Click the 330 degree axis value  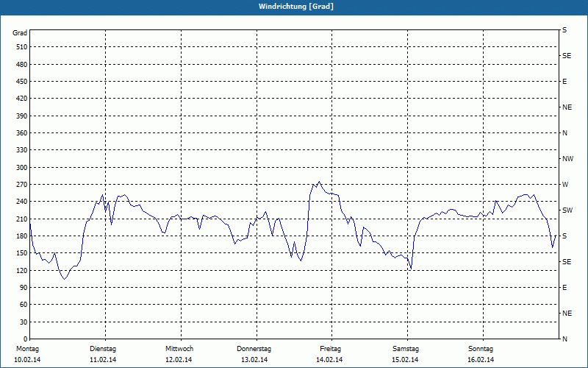(x=22, y=150)
